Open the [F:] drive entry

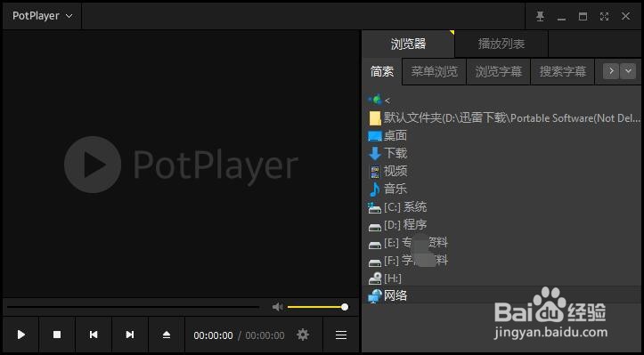pos(502,261)
